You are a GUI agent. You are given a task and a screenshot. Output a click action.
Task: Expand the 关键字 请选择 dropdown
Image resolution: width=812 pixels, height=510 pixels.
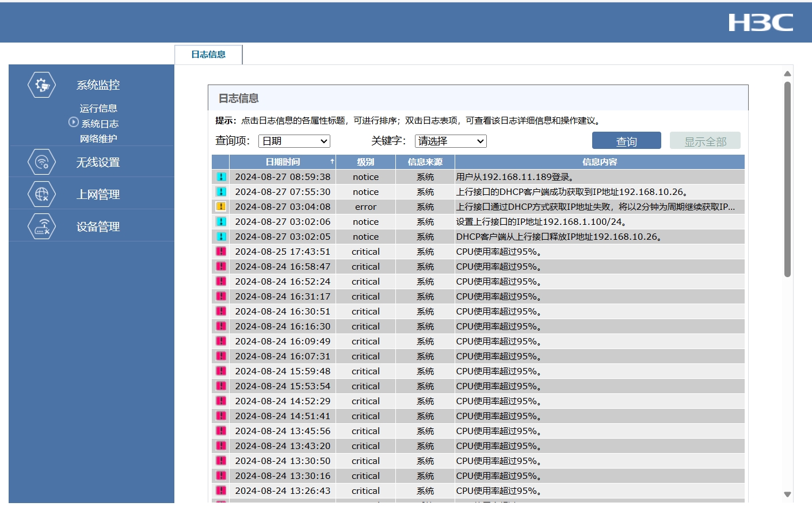point(451,141)
